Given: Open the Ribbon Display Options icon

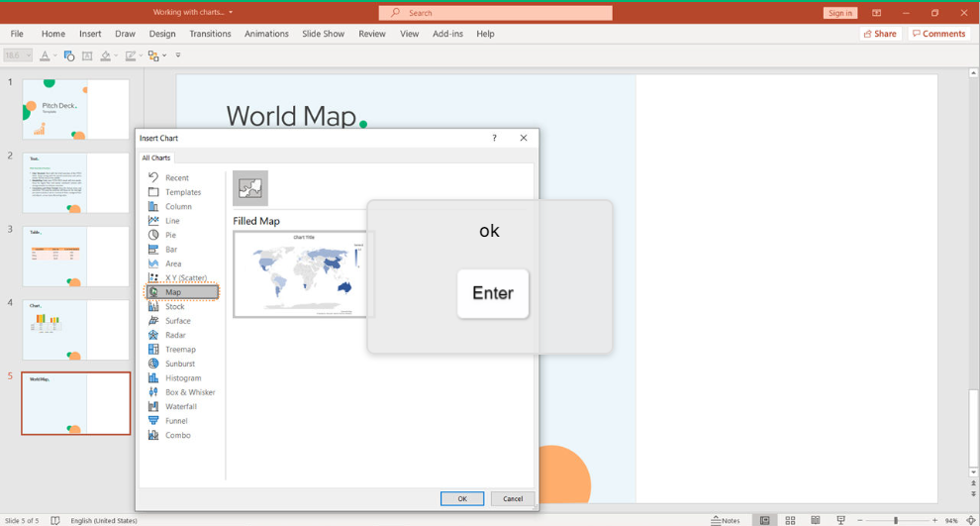Looking at the screenshot, I should click(x=877, y=13).
